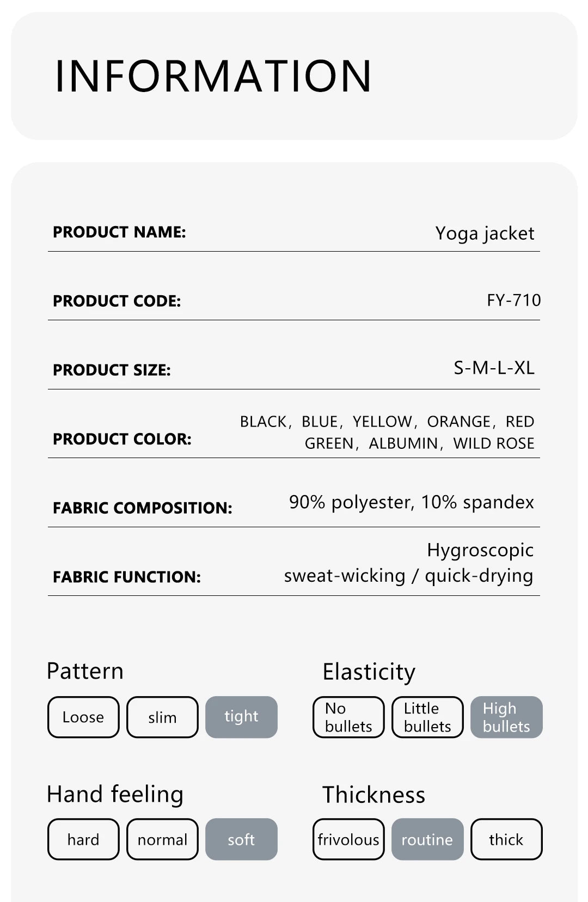This screenshot has width=588, height=902.
Task: Select the Loose pattern option
Action: (x=83, y=717)
